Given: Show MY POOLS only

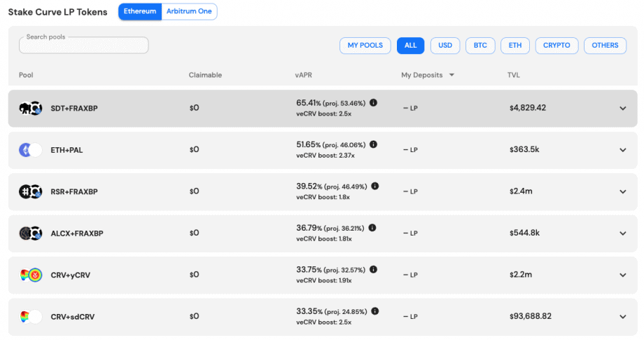Looking at the screenshot, I should point(365,46).
